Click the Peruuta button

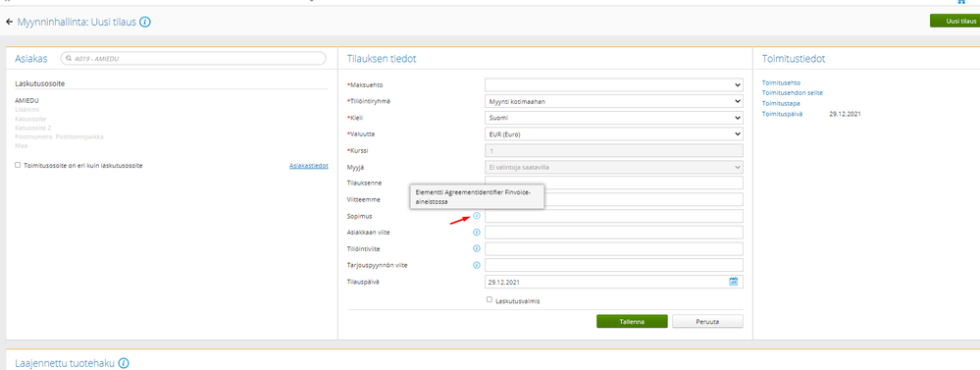pyautogui.click(x=707, y=321)
